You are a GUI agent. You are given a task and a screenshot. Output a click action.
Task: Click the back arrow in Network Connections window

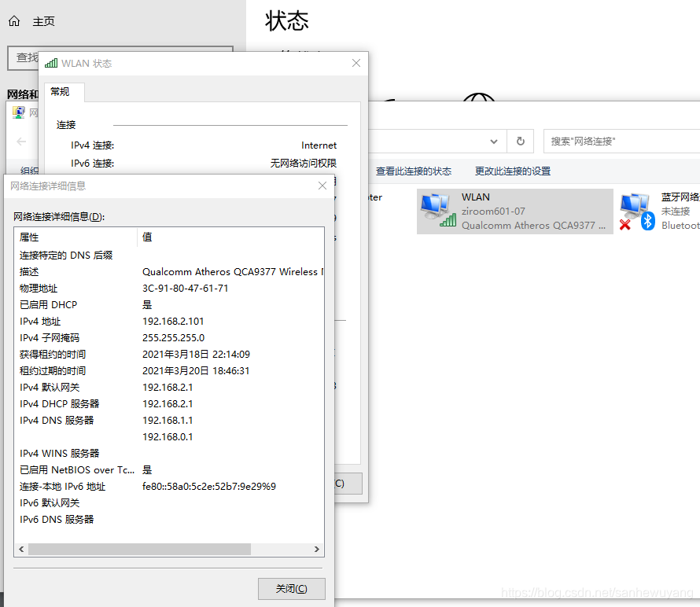21,142
